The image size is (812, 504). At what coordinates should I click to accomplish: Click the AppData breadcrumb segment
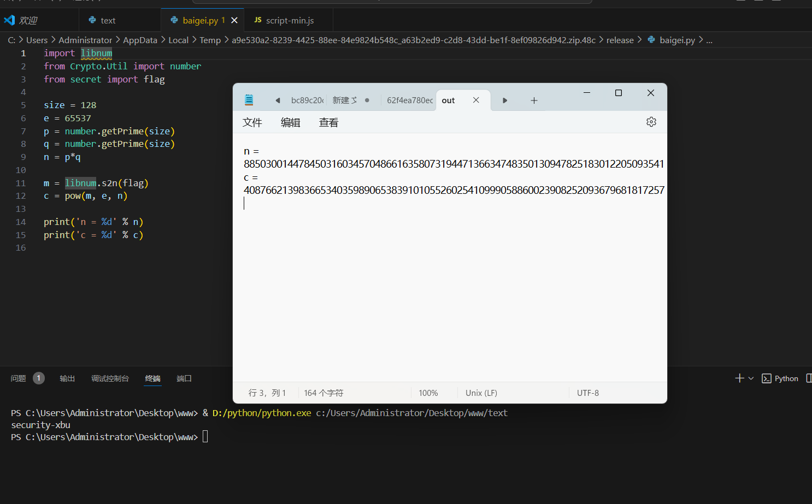[140, 40]
